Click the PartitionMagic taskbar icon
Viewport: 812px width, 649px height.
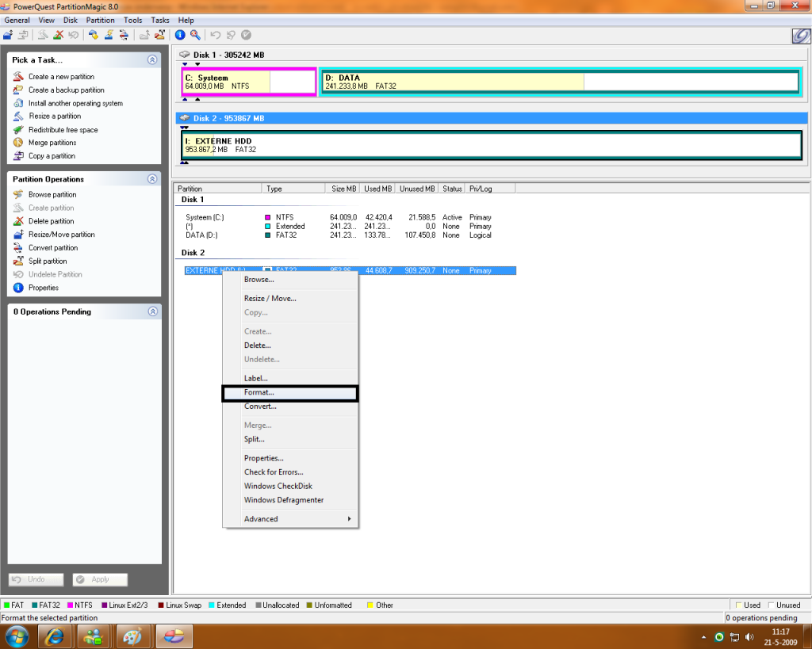tap(174, 636)
